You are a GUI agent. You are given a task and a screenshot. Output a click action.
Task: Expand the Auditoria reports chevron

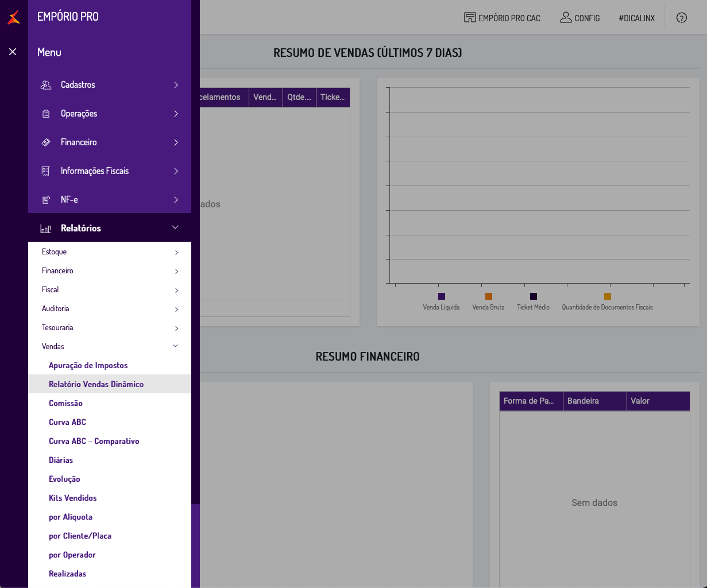[176, 309]
